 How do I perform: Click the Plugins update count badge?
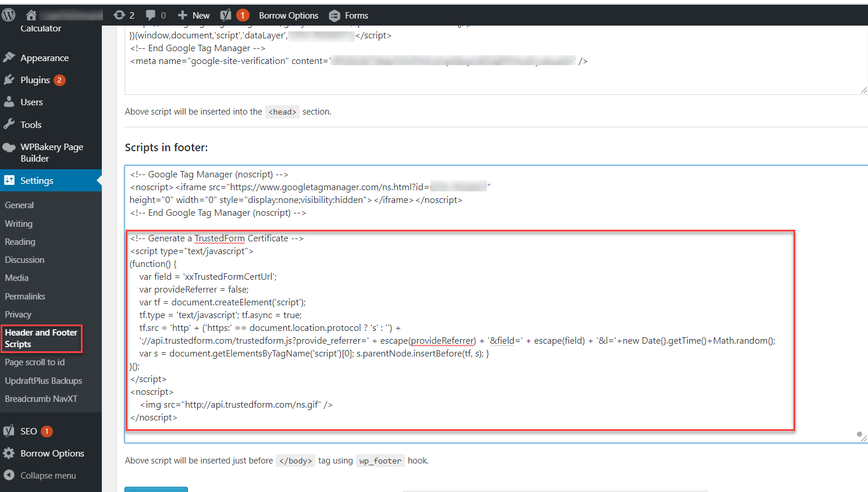click(x=59, y=80)
